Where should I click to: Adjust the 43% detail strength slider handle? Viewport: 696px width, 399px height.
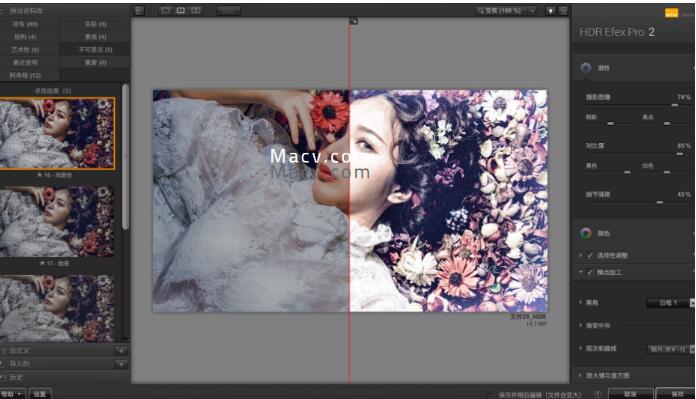pos(660,202)
